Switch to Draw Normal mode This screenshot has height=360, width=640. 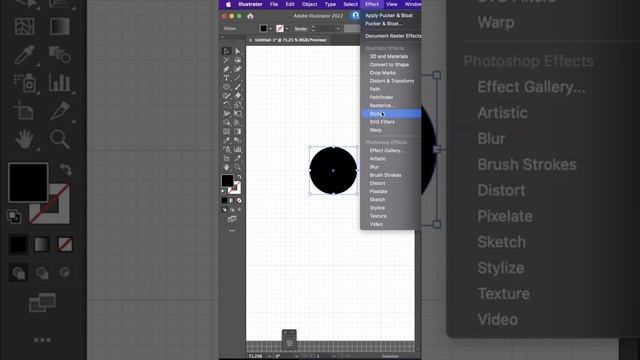224,209
